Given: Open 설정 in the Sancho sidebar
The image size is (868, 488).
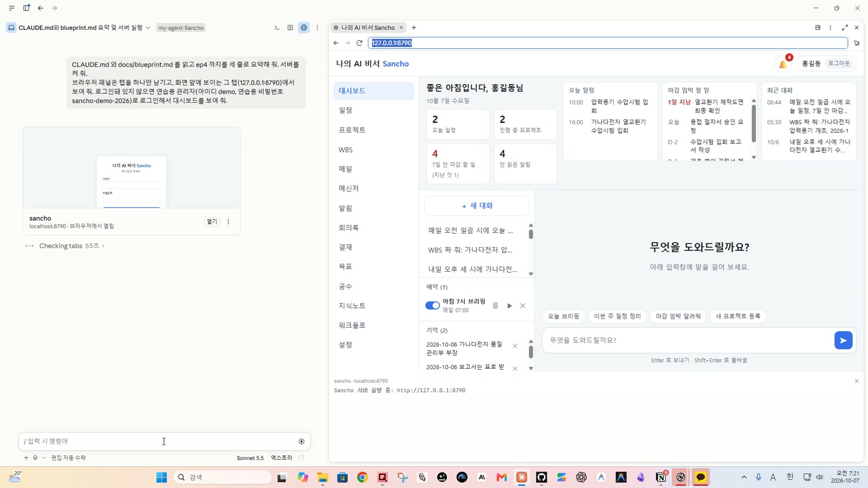Looking at the screenshot, I should pos(373,345).
